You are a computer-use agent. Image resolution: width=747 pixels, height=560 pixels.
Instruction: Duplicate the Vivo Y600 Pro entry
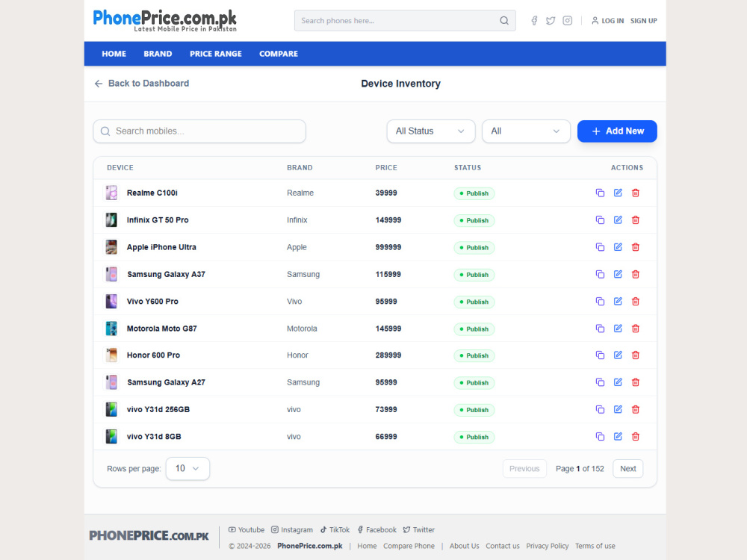[x=600, y=302]
